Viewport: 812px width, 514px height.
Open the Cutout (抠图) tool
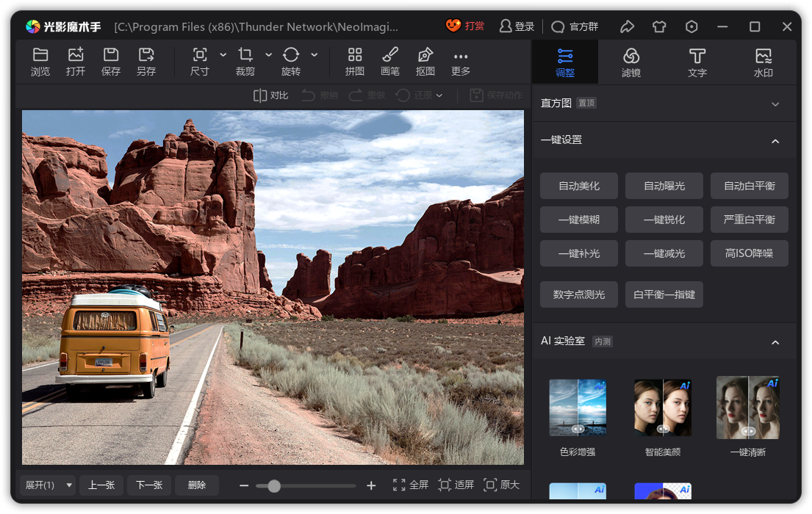(425, 55)
